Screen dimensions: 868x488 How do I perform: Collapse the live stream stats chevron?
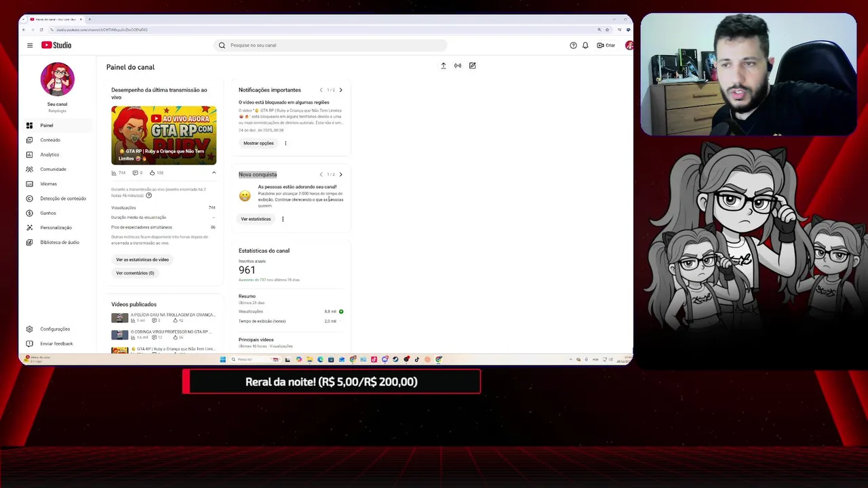point(214,173)
